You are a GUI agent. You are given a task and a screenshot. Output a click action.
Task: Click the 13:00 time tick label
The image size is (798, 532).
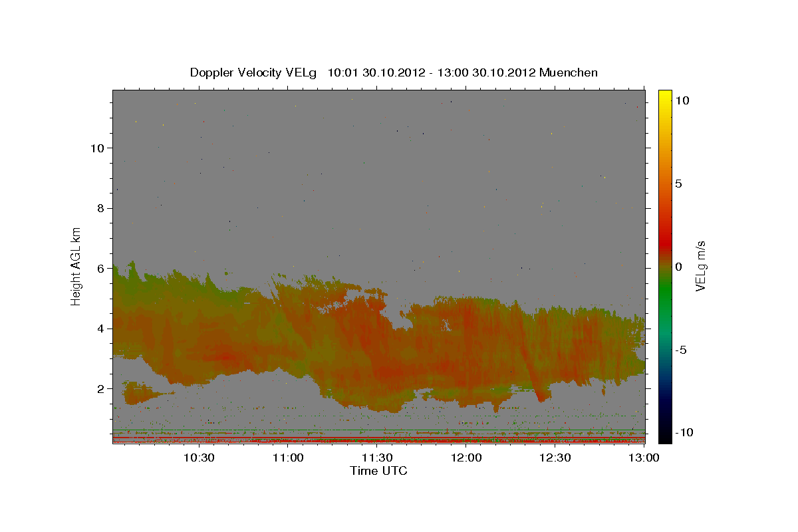tap(644, 458)
